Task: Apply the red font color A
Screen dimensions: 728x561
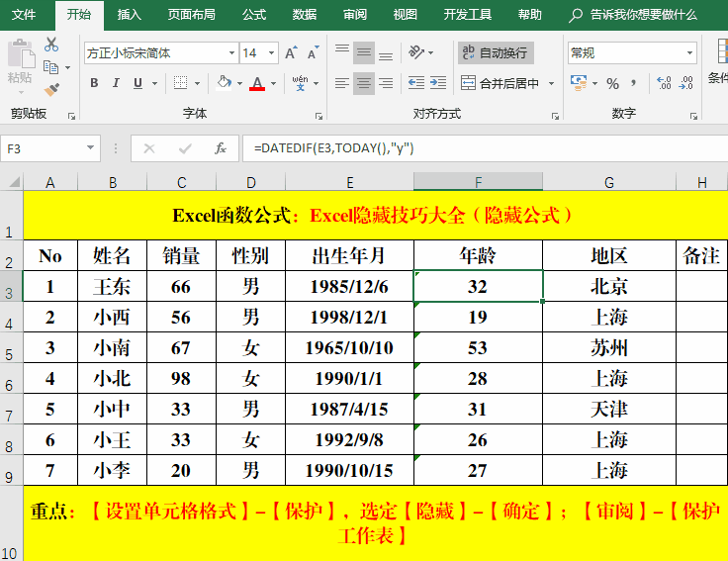Action: coord(257,83)
